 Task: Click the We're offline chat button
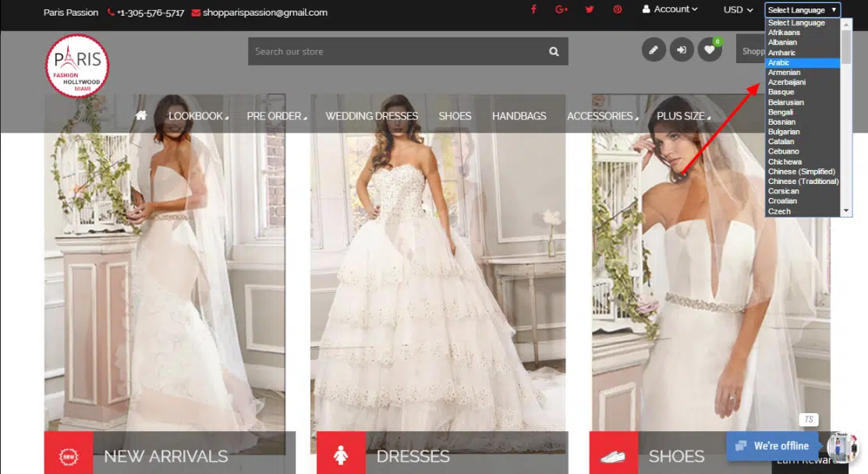[x=772, y=446]
